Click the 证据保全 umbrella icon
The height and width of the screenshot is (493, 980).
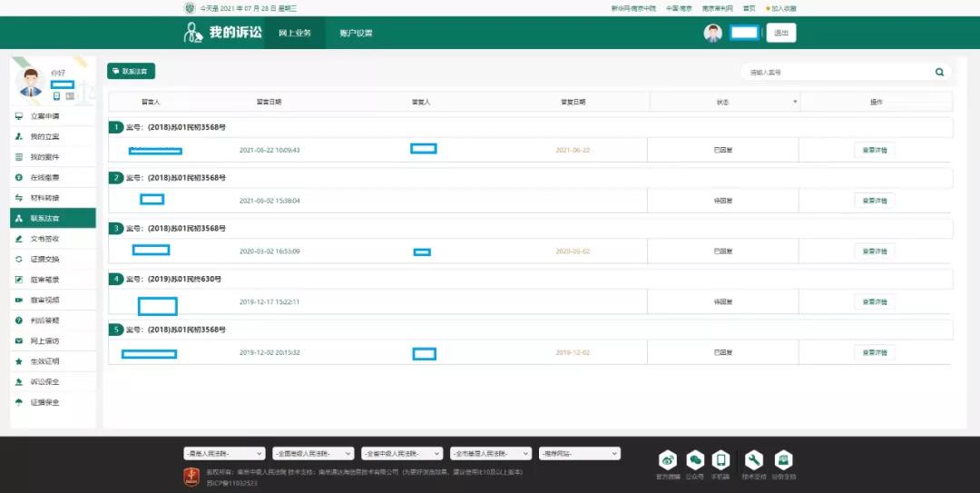coord(19,402)
